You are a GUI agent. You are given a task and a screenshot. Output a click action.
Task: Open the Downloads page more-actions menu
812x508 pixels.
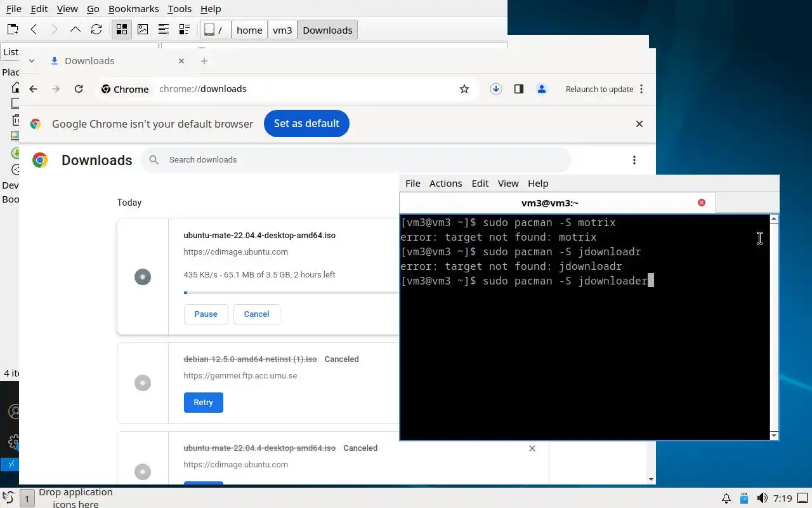coord(634,160)
